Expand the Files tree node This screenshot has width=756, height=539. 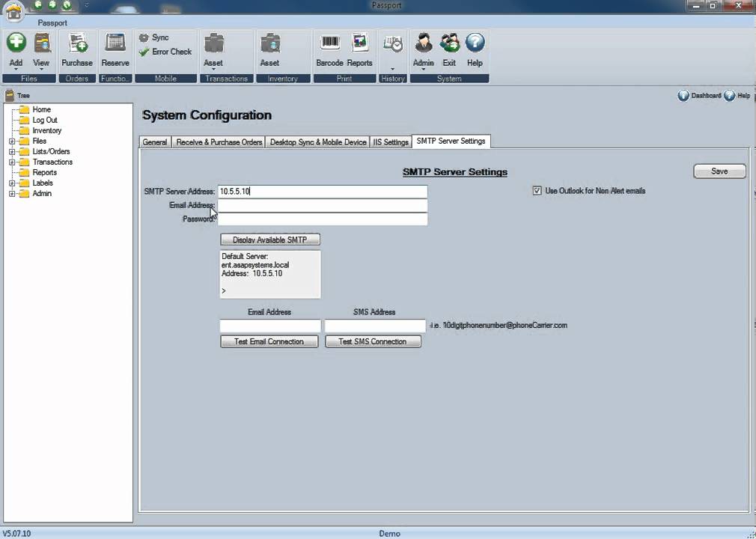(12, 141)
